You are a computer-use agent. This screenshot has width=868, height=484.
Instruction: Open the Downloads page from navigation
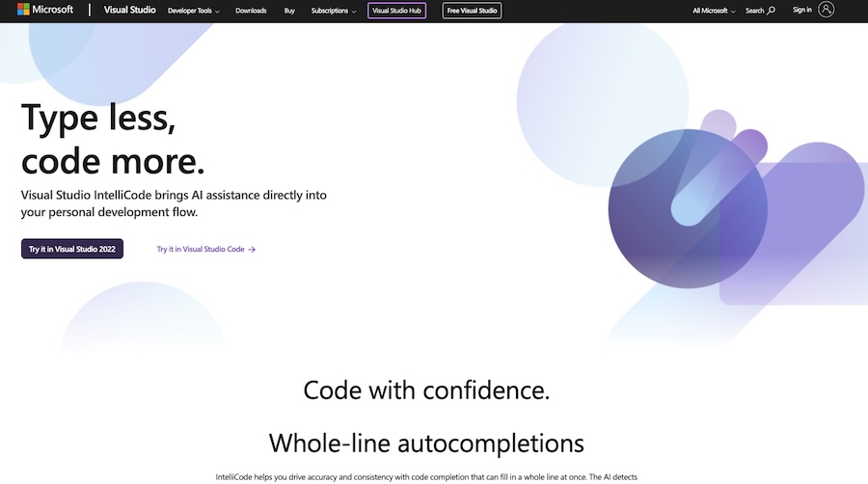(251, 11)
